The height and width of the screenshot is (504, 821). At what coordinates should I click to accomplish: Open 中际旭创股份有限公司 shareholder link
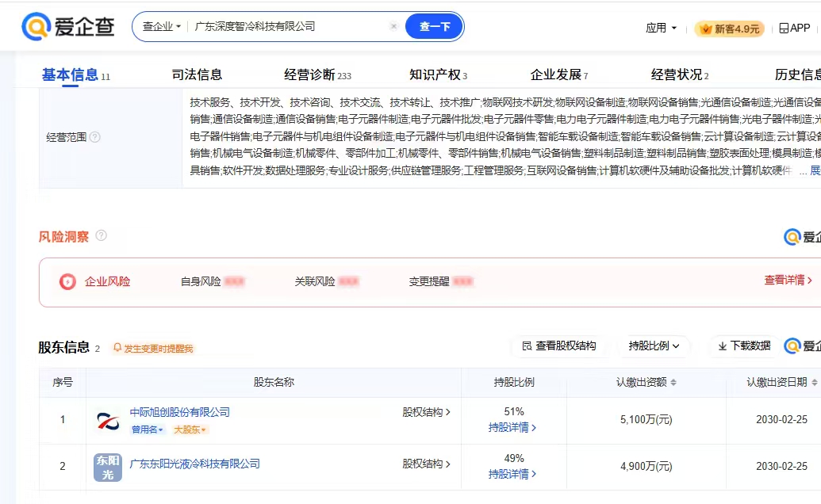pos(179,412)
